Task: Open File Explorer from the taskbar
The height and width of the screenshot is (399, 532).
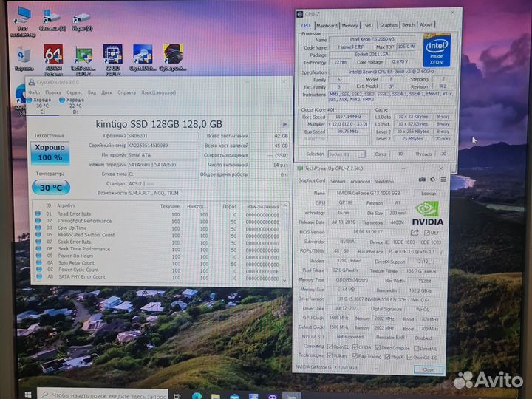Action: [x=216, y=396]
